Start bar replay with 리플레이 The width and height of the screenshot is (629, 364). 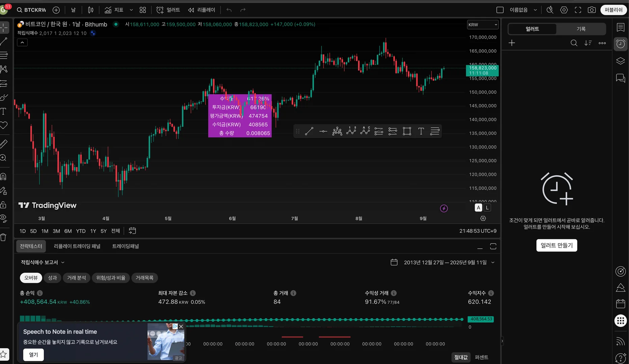(201, 10)
